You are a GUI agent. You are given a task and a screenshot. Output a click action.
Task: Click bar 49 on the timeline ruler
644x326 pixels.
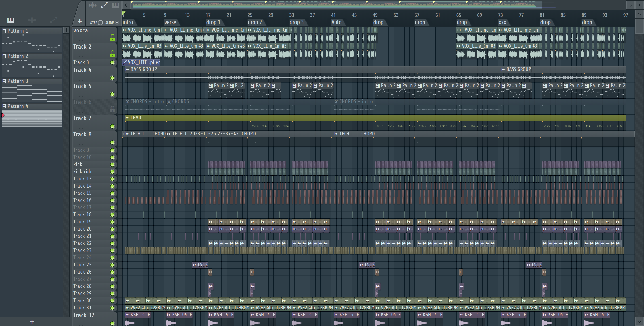[375, 15]
